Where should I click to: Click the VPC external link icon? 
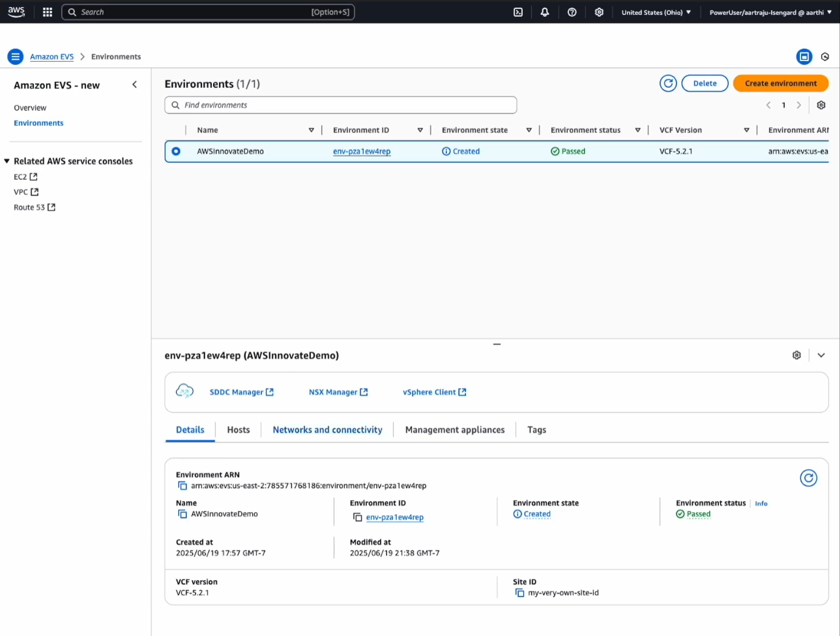click(35, 191)
